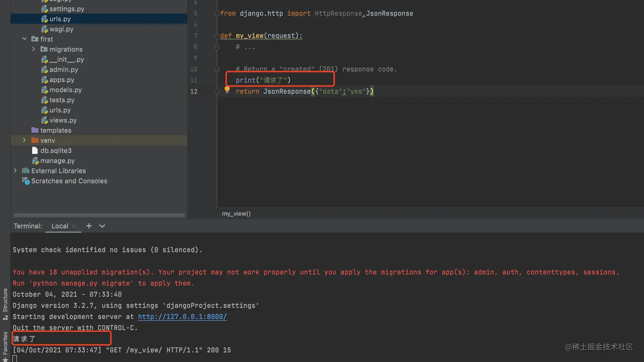
Task: Click the project panel horizontal scrollbar
Action: coord(99,215)
